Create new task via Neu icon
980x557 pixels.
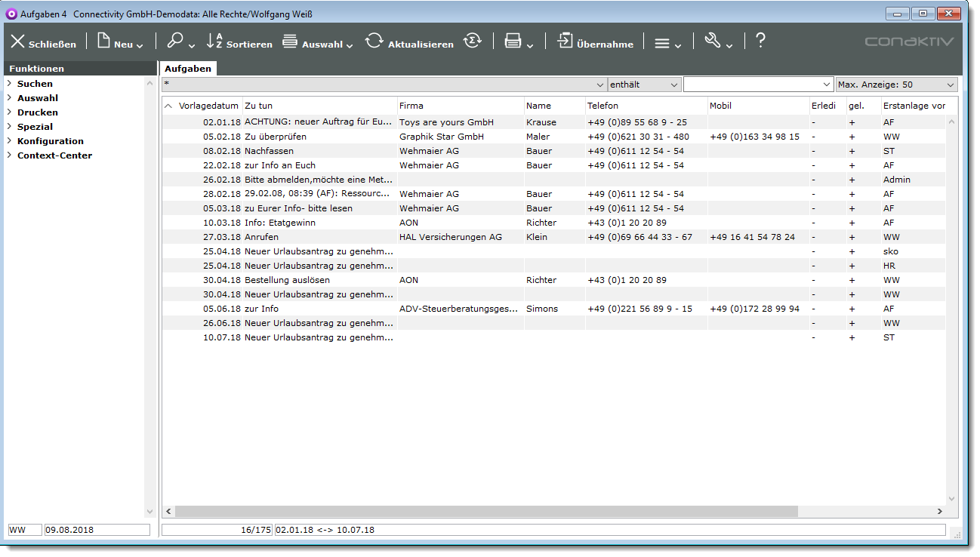pyautogui.click(x=104, y=42)
